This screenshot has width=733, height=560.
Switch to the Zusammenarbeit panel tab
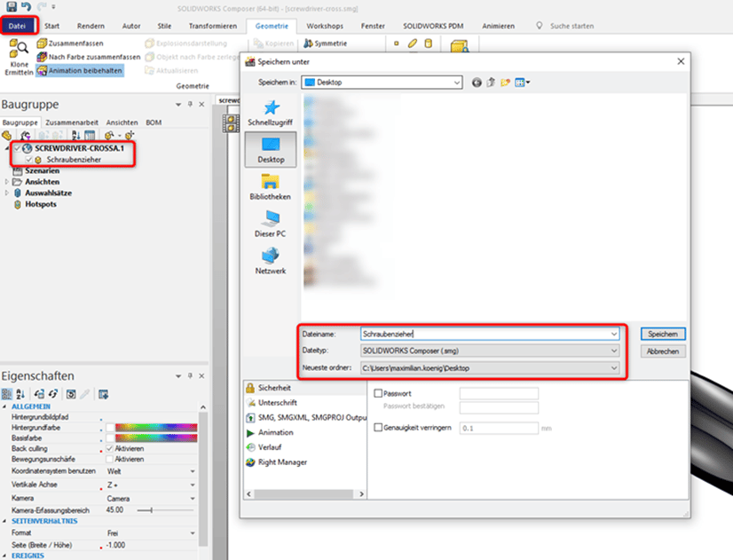point(73,122)
